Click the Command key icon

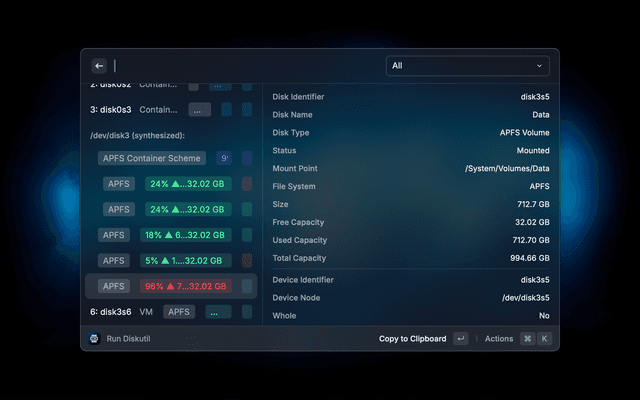click(x=526, y=339)
